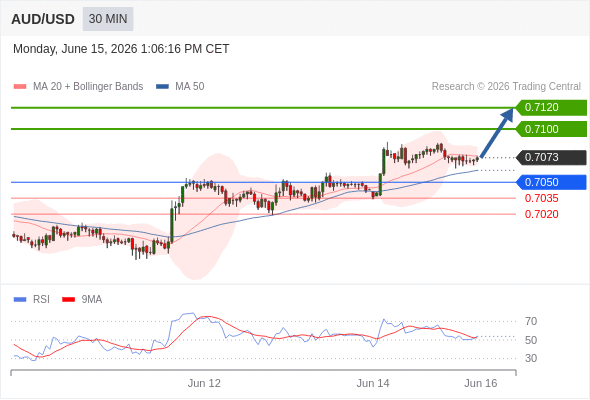Select the 0.7120 resistance price tag
The width and height of the screenshot is (590, 400).
(551, 108)
